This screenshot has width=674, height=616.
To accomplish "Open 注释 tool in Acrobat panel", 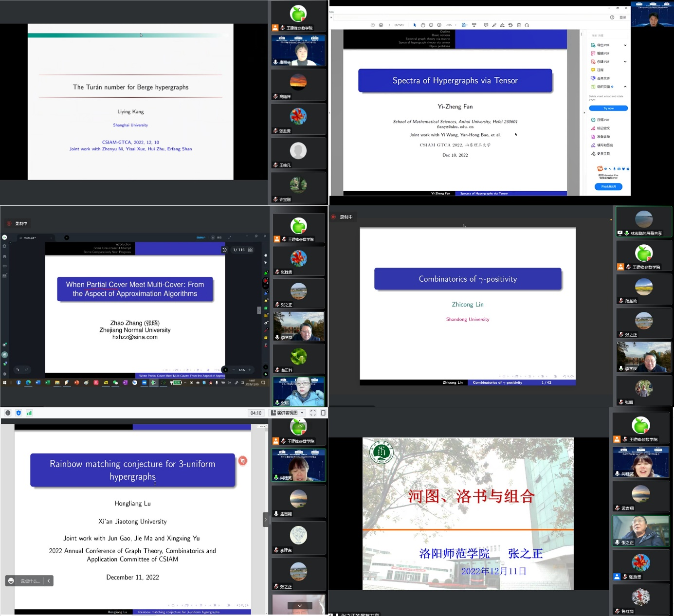I will coord(597,70).
